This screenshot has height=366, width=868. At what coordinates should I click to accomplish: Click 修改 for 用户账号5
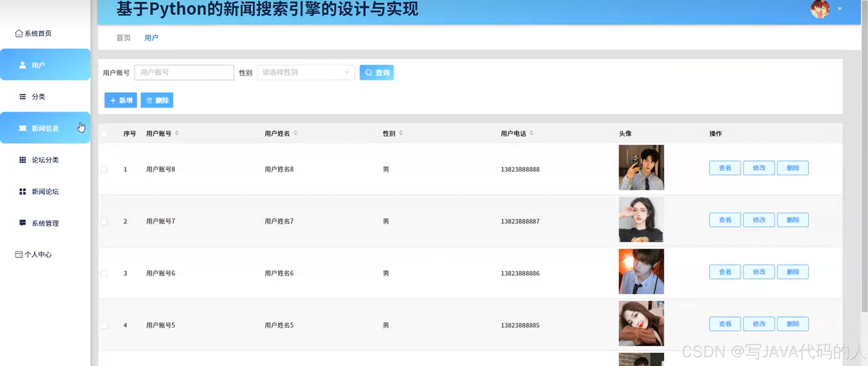pos(759,324)
